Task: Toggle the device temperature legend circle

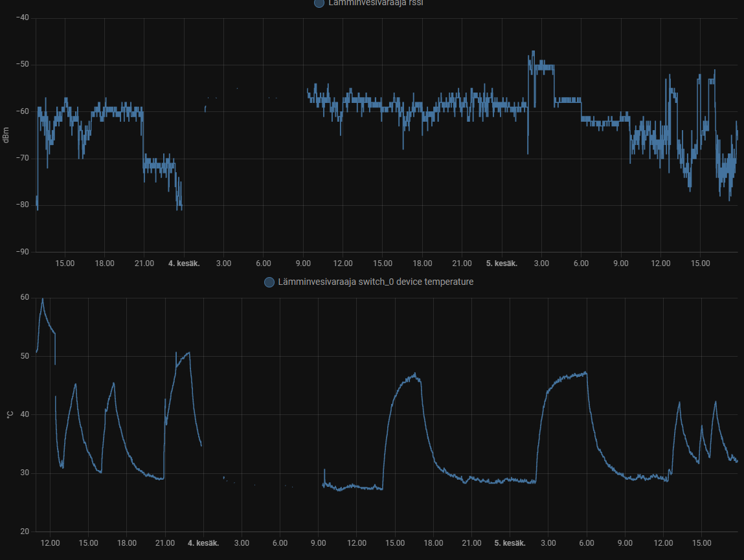Action: click(269, 282)
